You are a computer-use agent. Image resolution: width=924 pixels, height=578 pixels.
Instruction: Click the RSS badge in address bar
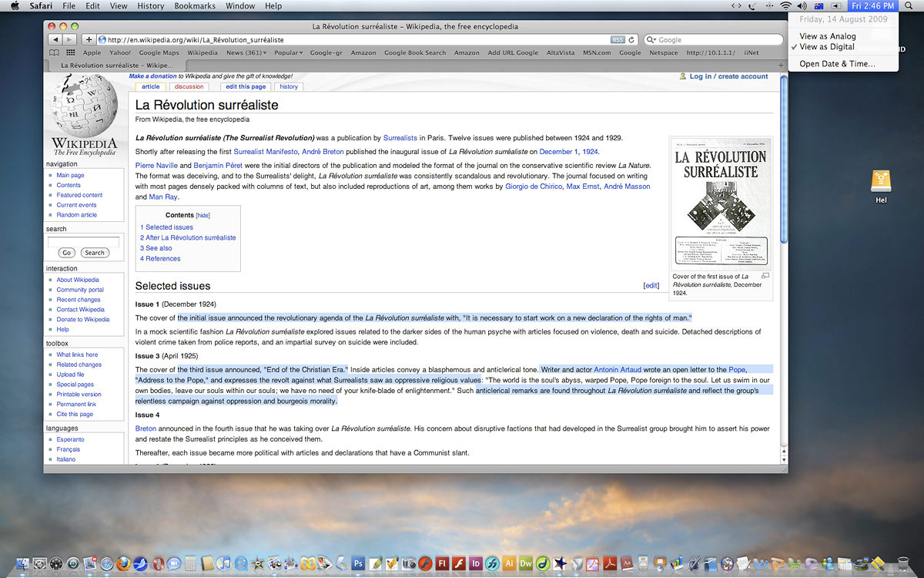coord(618,39)
